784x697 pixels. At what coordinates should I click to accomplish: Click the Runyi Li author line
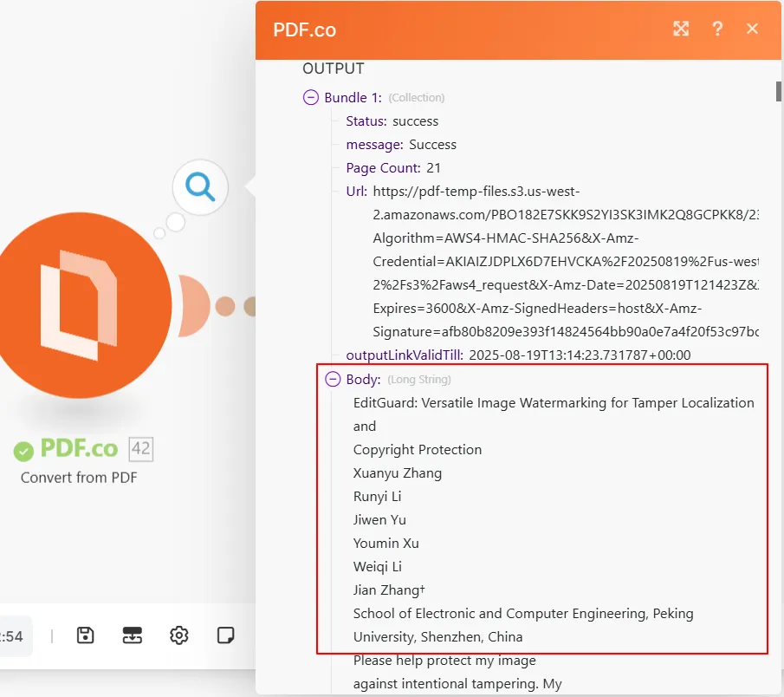point(377,497)
